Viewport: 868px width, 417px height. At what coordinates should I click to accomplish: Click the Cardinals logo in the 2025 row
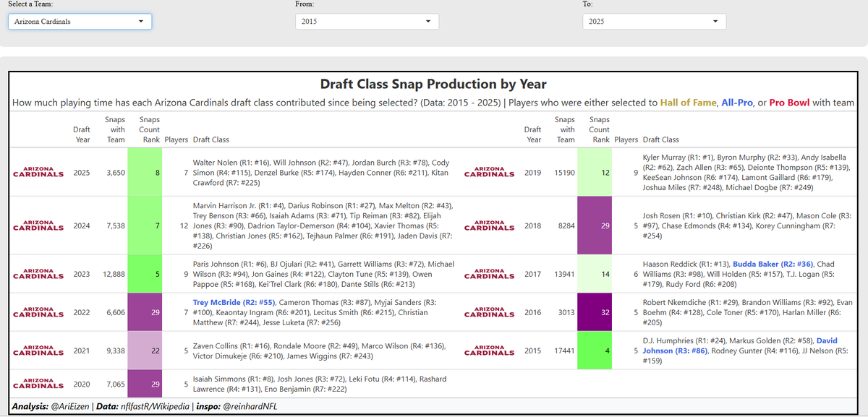point(38,173)
